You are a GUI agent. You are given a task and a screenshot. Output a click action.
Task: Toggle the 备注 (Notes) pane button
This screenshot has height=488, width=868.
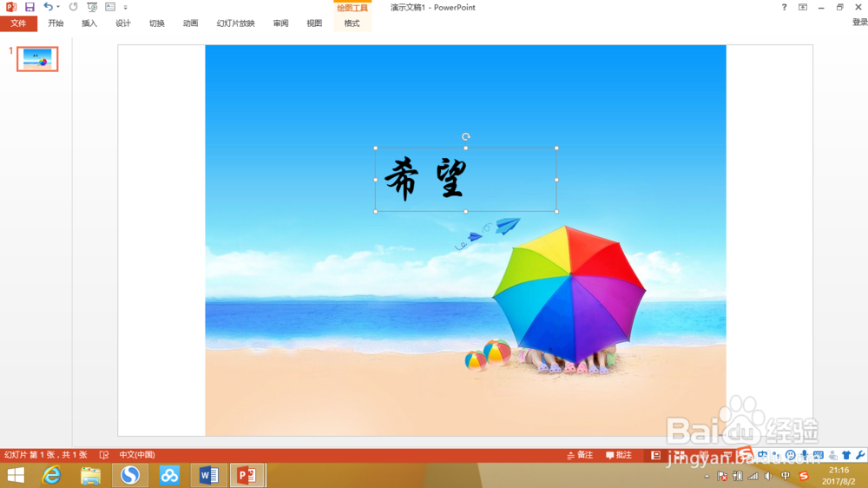click(x=580, y=455)
